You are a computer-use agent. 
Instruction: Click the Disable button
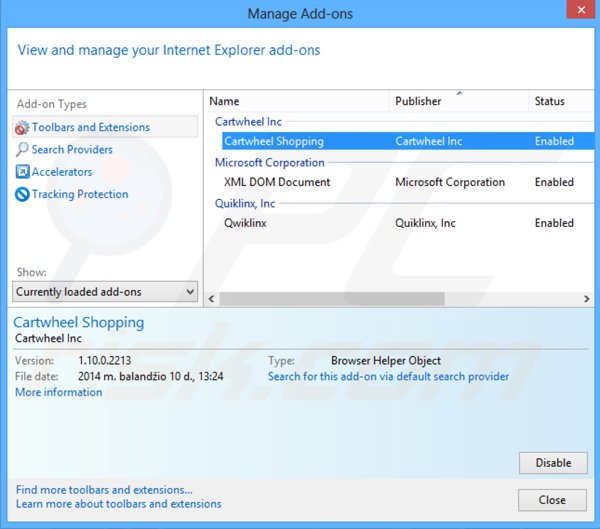[x=553, y=463]
